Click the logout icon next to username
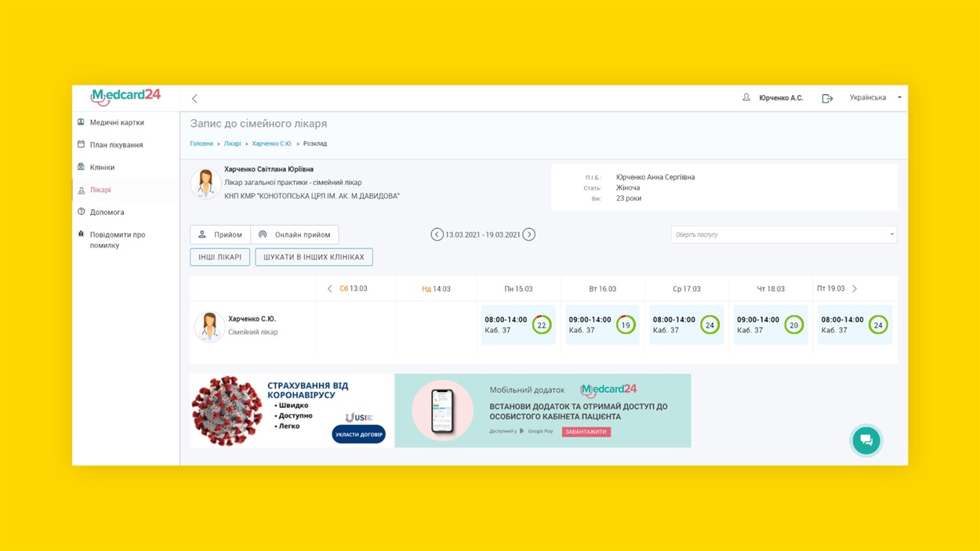Image resolution: width=980 pixels, height=551 pixels. coord(827,99)
